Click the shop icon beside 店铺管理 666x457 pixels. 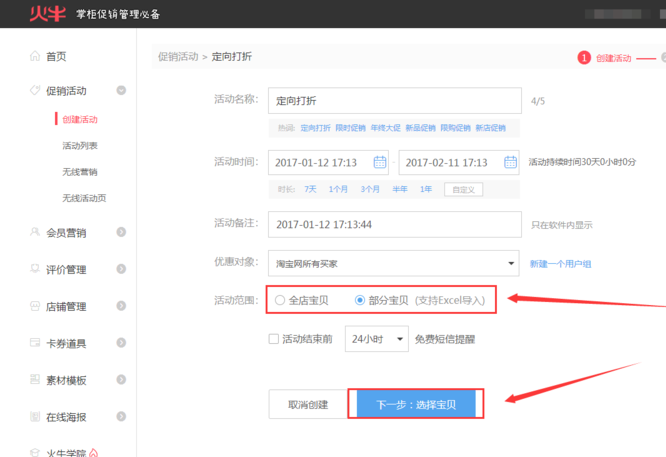coord(35,306)
